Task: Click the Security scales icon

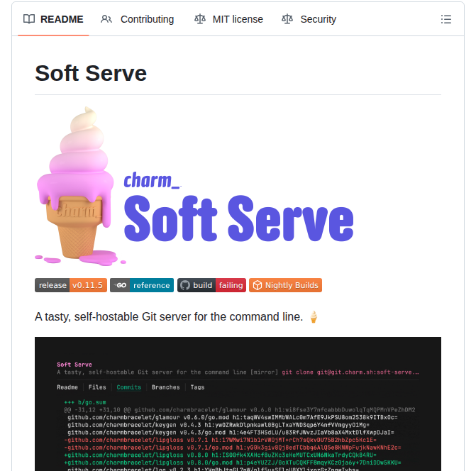Action: (x=287, y=19)
